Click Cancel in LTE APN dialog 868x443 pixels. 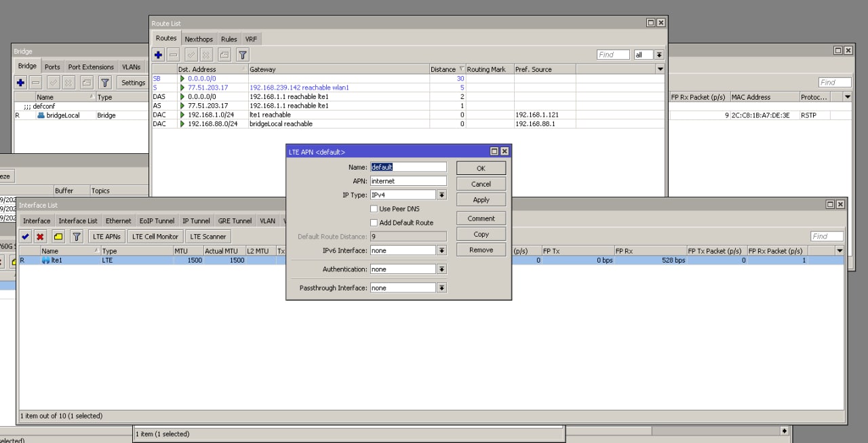click(x=481, y=184)
